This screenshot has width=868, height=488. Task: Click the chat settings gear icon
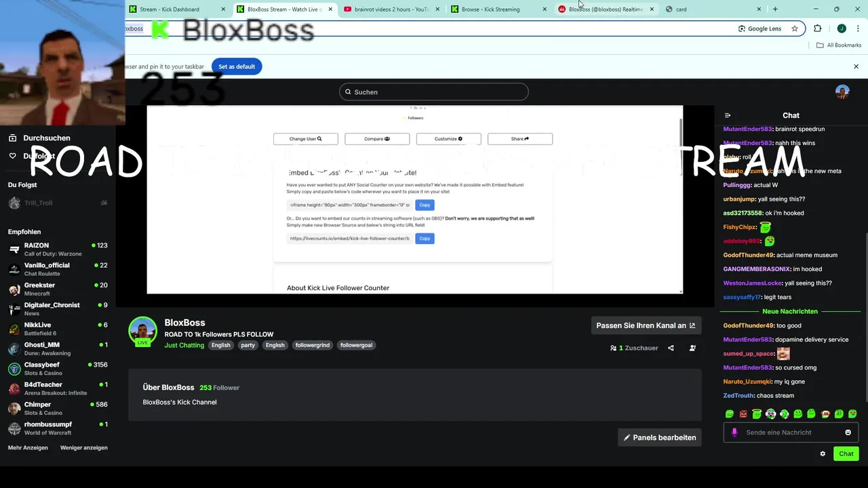[823, 454]
